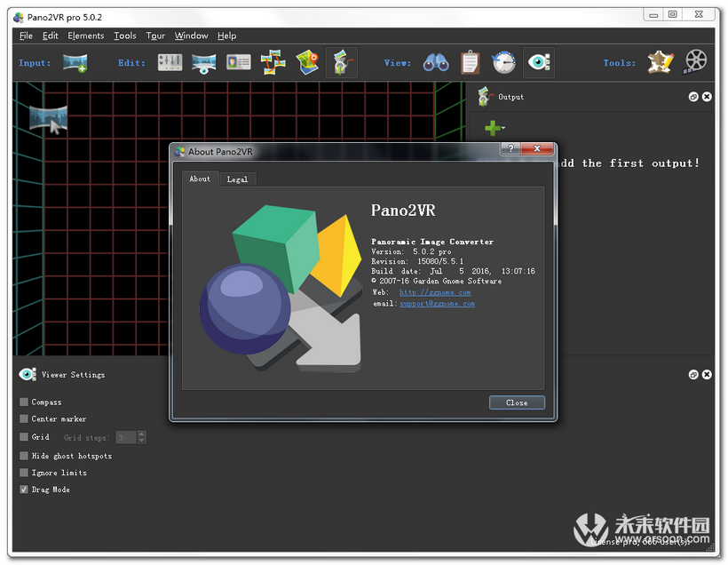Uncheck the Drag Mode checkbox
Screen dimensions: 728x565
coord(24,489)
